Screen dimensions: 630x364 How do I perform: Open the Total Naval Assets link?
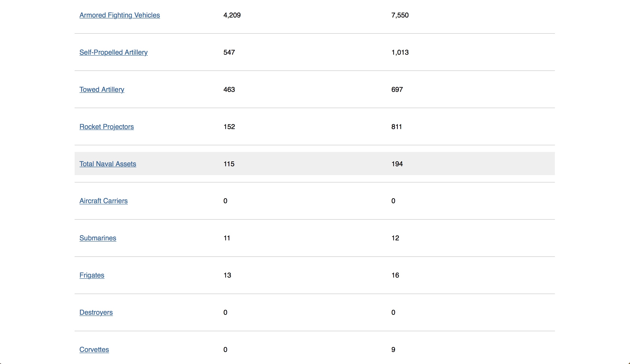click(108, 164)
